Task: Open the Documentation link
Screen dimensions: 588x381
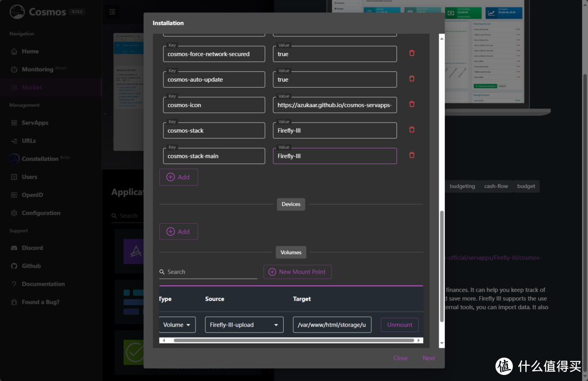Action: tap(43, 284)
